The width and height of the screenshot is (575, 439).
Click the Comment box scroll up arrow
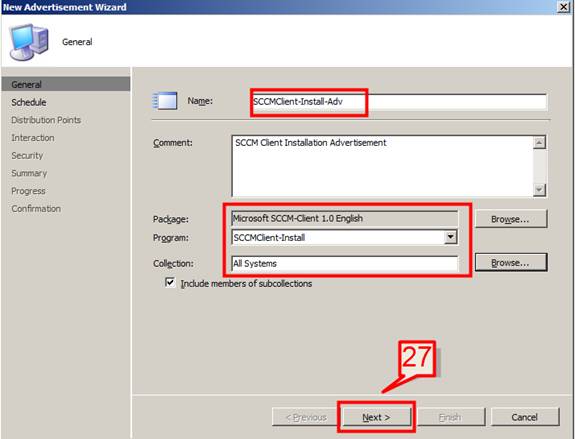coord(539,142)
